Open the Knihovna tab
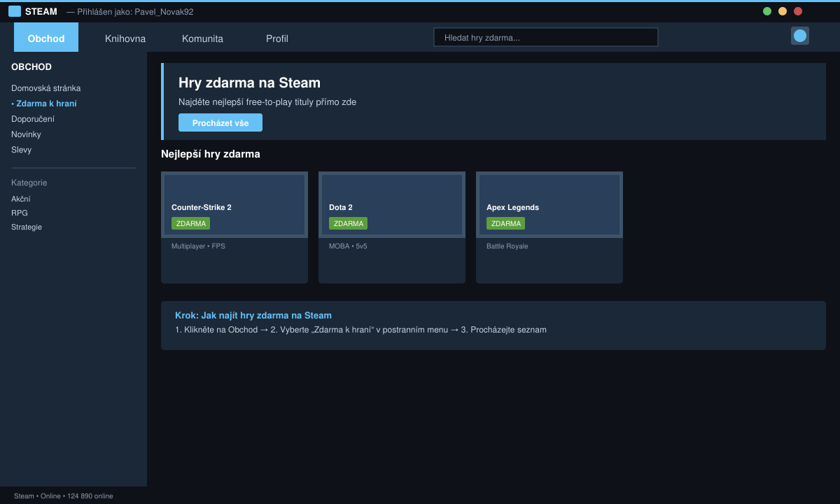840x504 pixels. click(125, 38)
